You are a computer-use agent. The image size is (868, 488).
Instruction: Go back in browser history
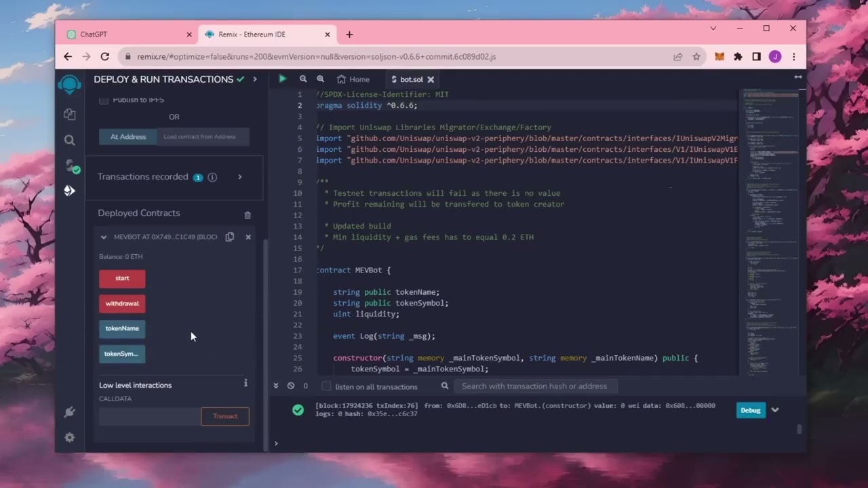tap(68, 57)
